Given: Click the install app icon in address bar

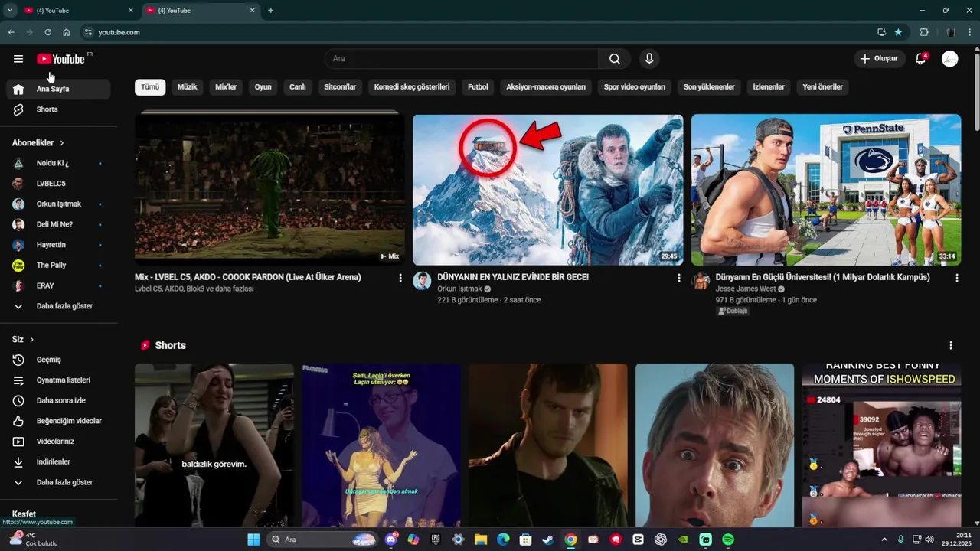Looking at the screenshot, I should (x=882, y=32).
